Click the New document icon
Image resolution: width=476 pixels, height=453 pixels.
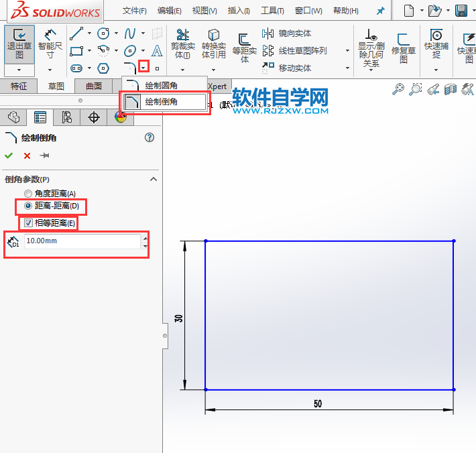tap(409, 11)
